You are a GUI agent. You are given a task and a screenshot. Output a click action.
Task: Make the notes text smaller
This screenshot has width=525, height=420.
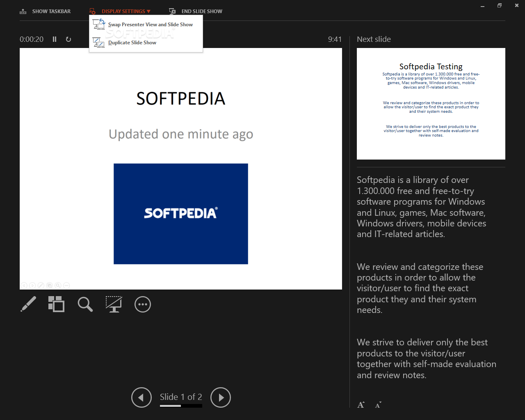click(378, 405)
